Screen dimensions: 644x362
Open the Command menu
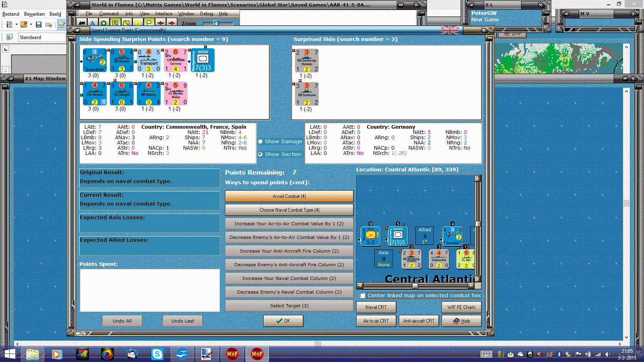(x=109, y=14)
